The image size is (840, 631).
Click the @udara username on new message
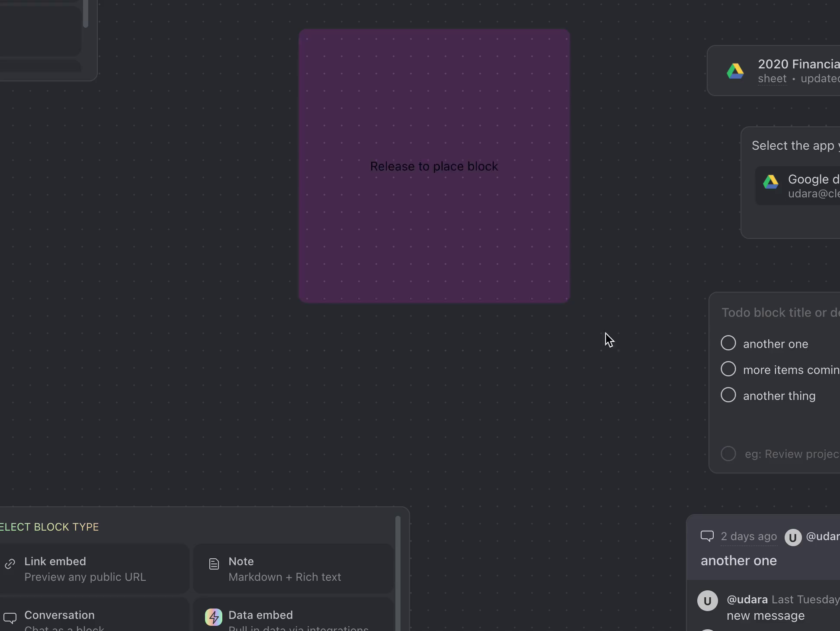747,599
